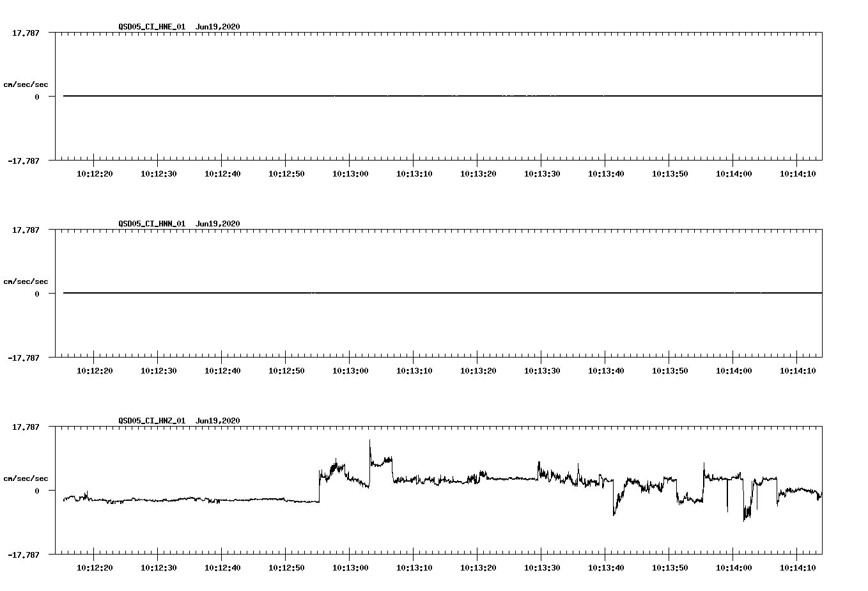This screenshot has width=868, height=591.
Task: Click 10:12:40 on the HNZ time axis
Action: [222, 568]
